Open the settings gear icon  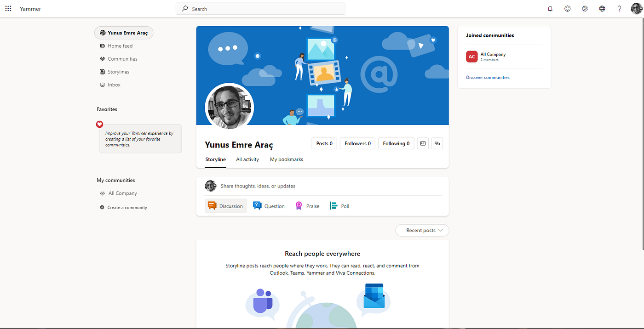point(585,9)
